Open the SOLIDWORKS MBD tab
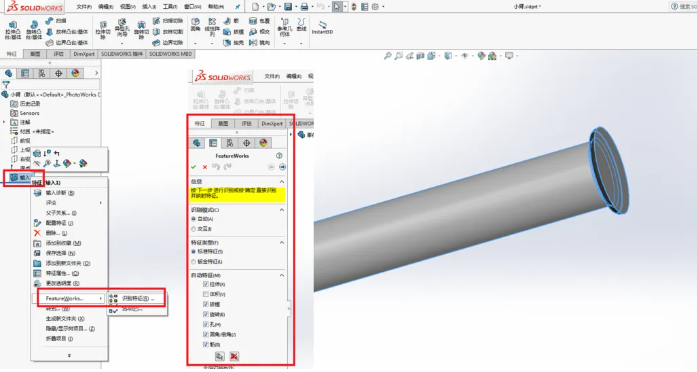Viewport: 697px width, 372px height. point(170,54)
